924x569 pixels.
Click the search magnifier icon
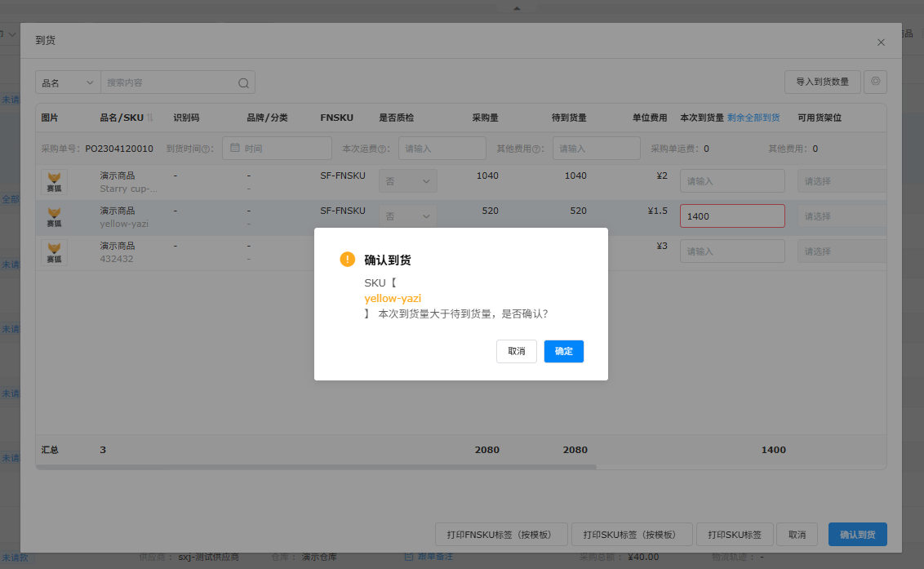click(x=243, y=82)
